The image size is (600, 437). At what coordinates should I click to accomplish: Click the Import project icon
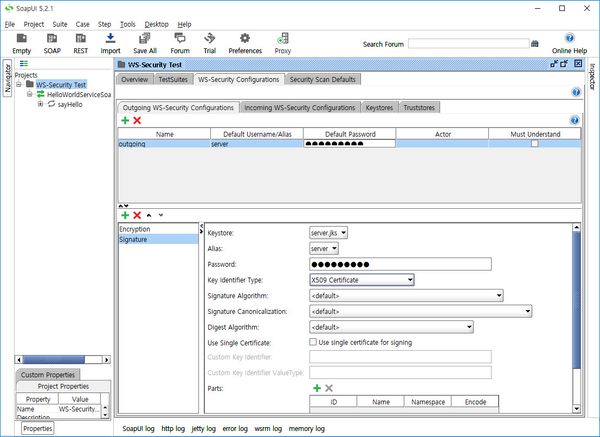click(x=110, y=42)
